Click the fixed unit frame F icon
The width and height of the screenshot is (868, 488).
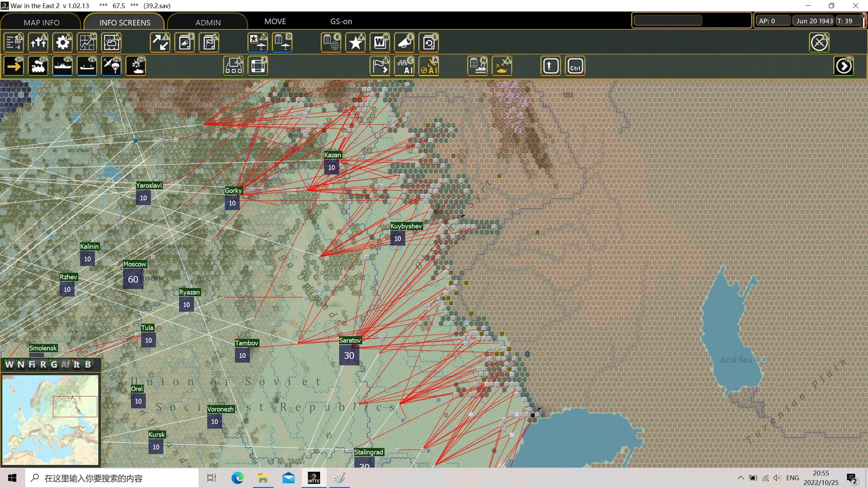click(258, 66)
